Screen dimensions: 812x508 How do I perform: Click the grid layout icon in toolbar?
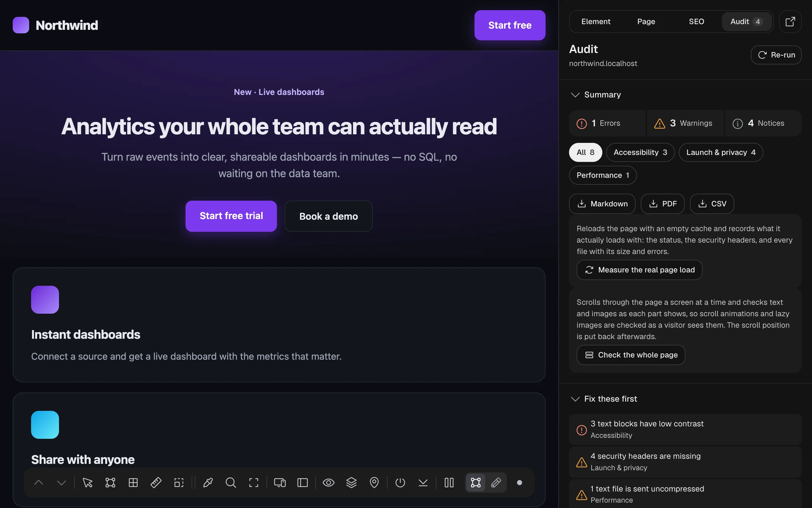point(133,483)
